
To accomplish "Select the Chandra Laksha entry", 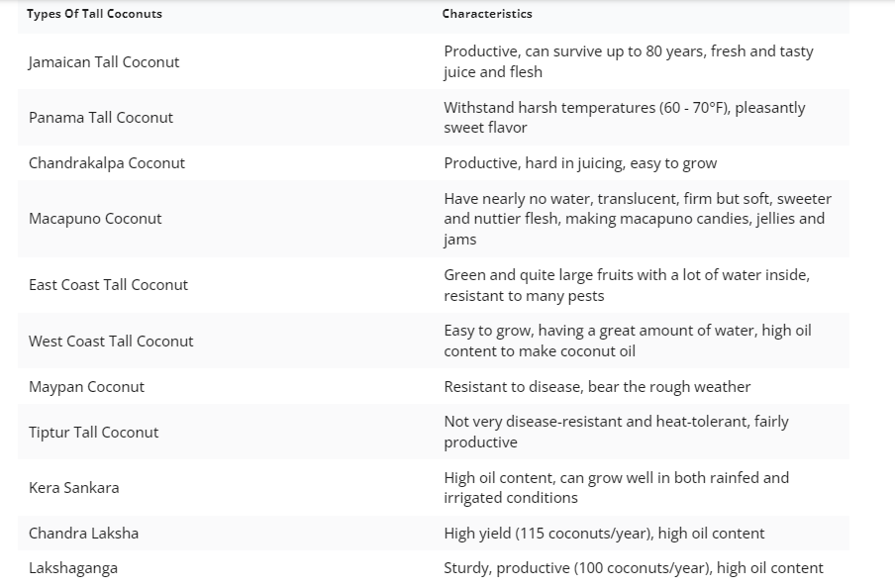I will pyautogui.click(x=84, y=534).
